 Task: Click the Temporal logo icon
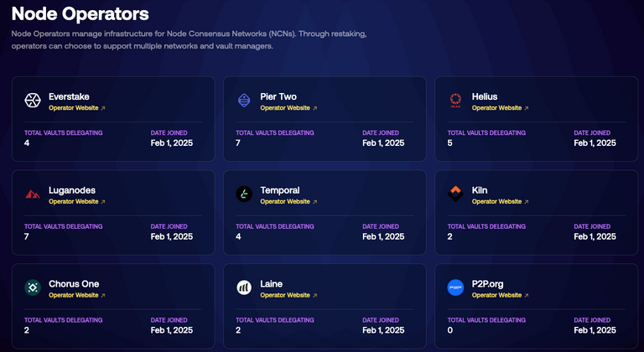pyautogui.click(x=244, y=195)
